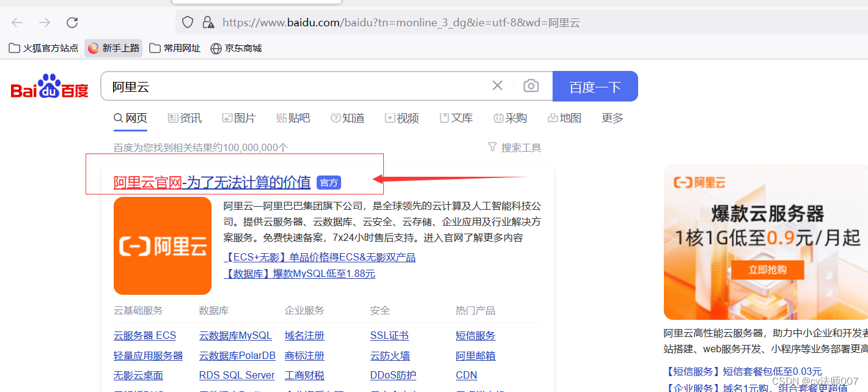Expand the 更多 tab options
Viewport: 868px width, 392px height.
coord(612,118)
